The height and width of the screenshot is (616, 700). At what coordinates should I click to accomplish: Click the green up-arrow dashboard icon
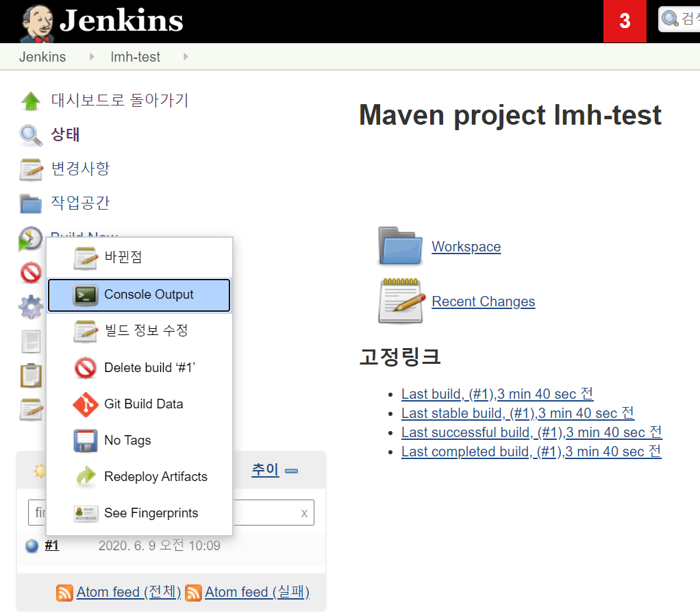[31, 101]
